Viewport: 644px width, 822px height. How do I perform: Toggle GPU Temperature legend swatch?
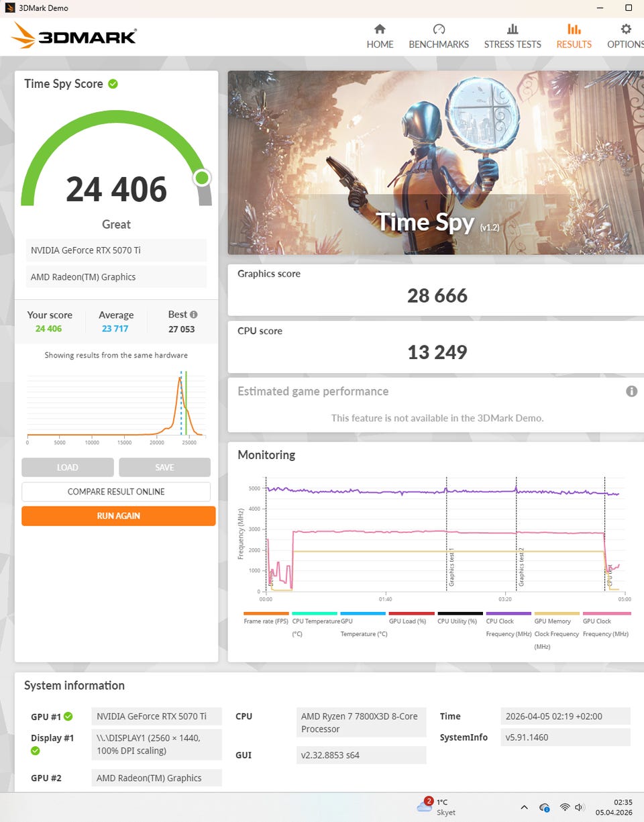(363, 613)
